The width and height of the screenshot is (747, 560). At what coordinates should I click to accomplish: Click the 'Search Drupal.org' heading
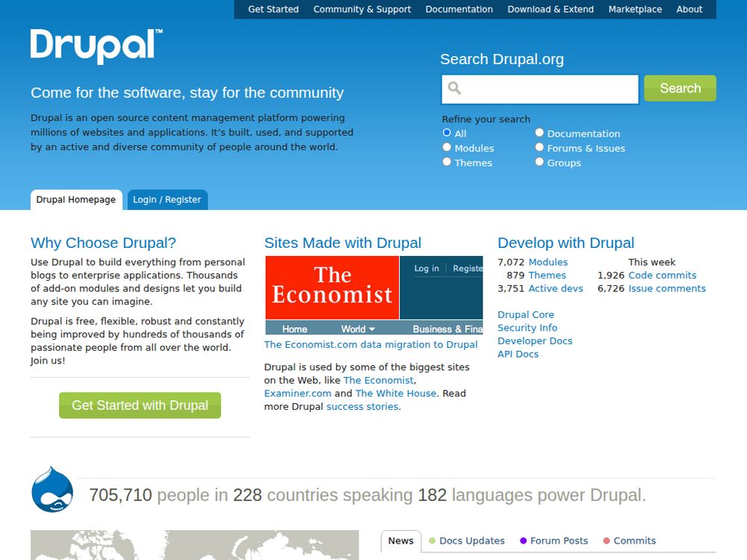tap(502, 59)
